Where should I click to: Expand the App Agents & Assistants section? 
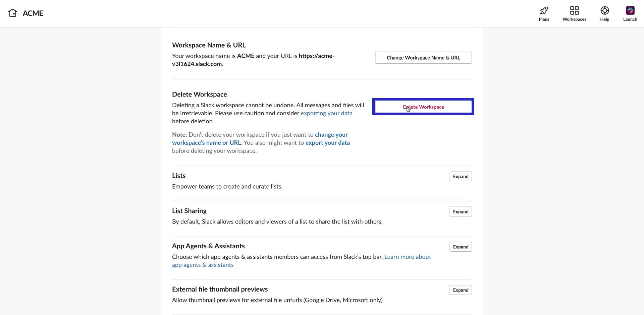click(x=460, y=246)
